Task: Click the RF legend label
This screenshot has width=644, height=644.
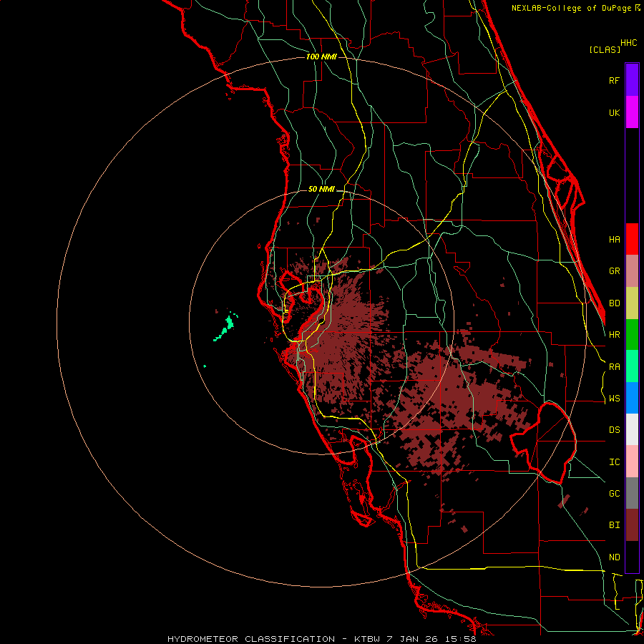Action: (x=614, y=80)
